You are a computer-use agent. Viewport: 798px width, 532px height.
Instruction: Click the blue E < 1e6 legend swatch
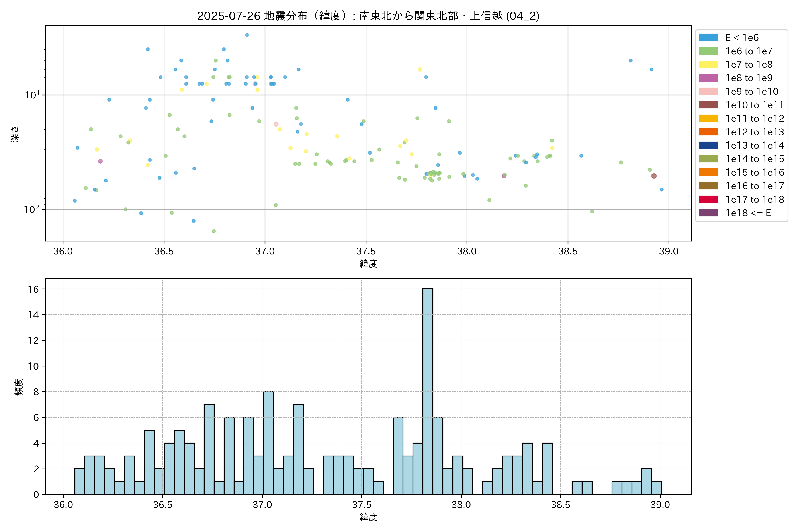(x=708, y=38)
